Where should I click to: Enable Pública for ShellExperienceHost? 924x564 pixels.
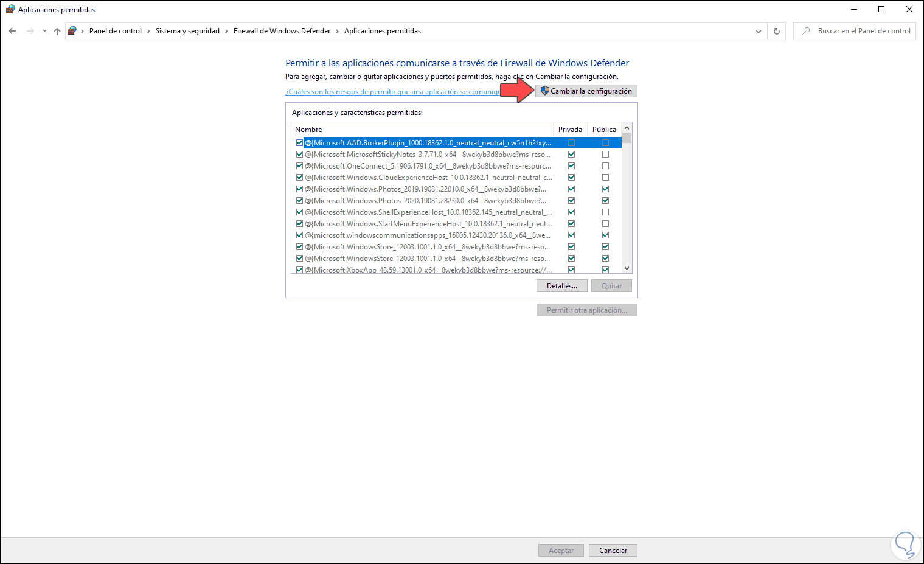click(x=605, y=212)
